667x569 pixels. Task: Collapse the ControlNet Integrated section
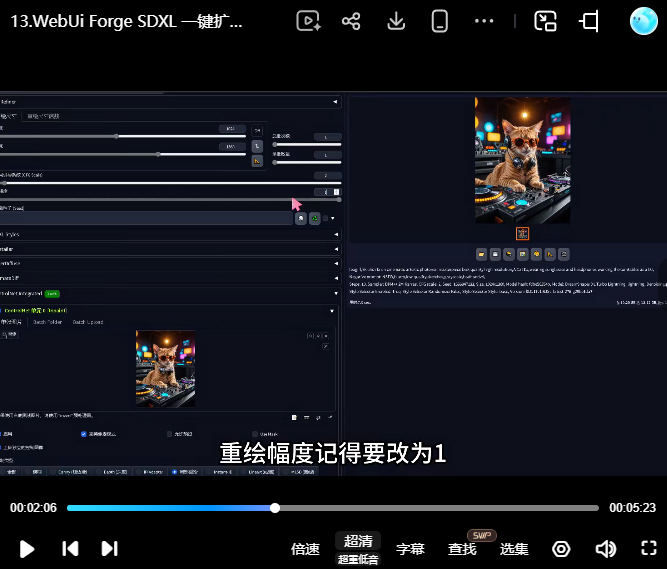click(336, 293)
